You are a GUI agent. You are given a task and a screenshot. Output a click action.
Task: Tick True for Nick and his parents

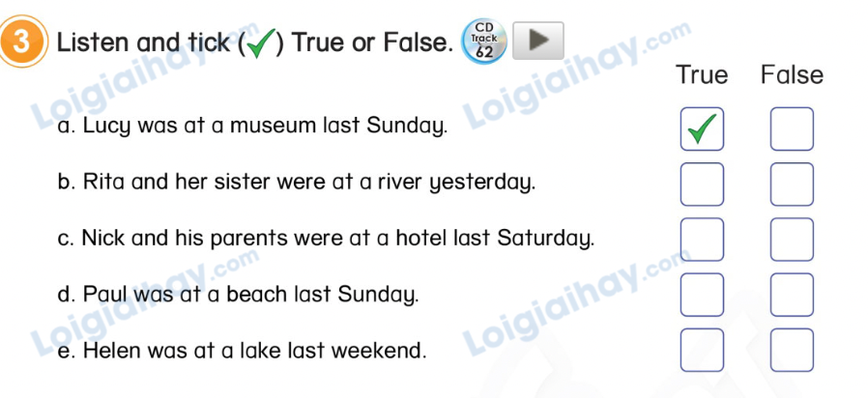coord(702,240)
